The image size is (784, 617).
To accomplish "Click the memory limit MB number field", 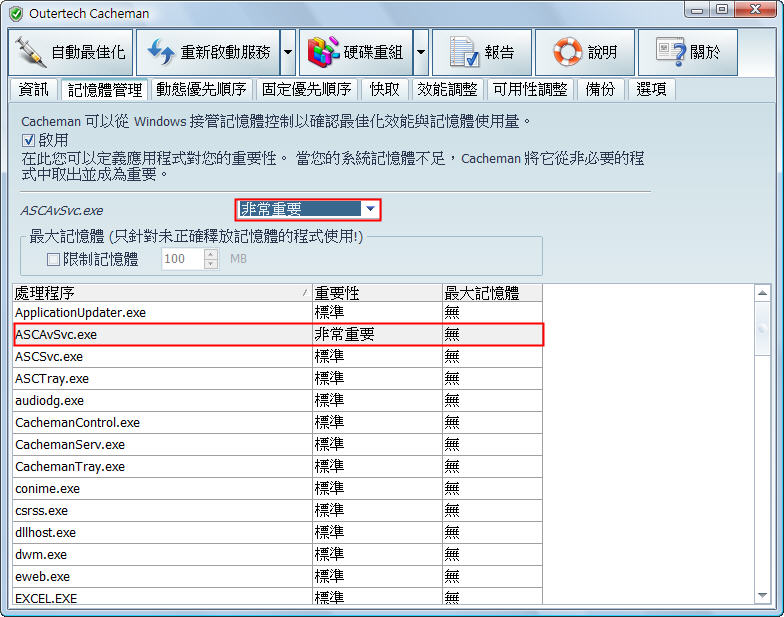I will [182, 259].
